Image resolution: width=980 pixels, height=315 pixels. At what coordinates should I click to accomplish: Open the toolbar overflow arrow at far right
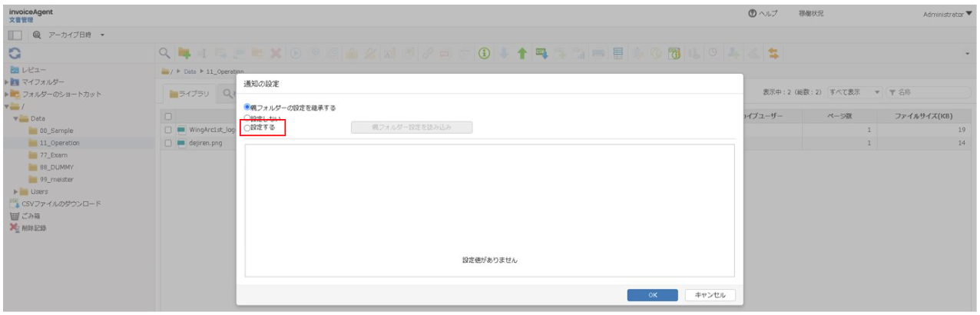[x=968, y=55]
